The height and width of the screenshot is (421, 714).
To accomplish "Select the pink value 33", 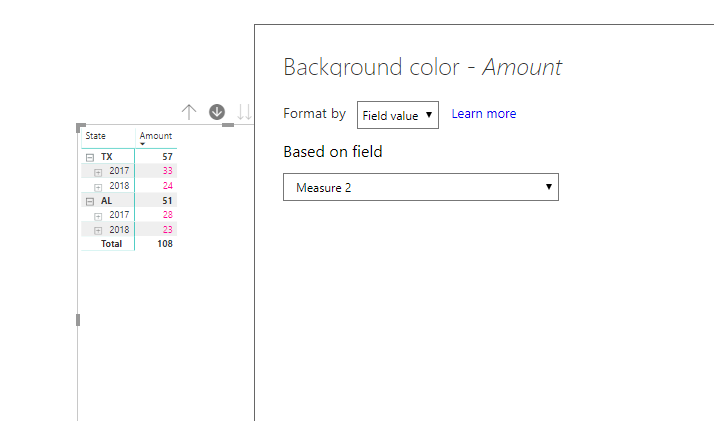I will click(167, 171).
